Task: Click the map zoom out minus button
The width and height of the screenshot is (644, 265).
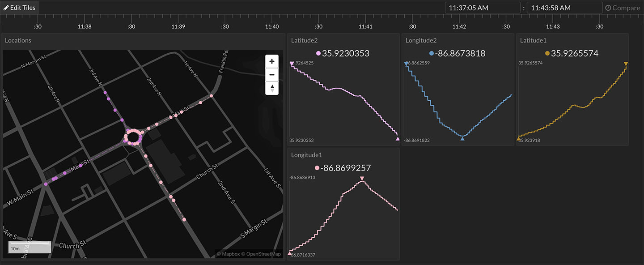Action: 271,74
